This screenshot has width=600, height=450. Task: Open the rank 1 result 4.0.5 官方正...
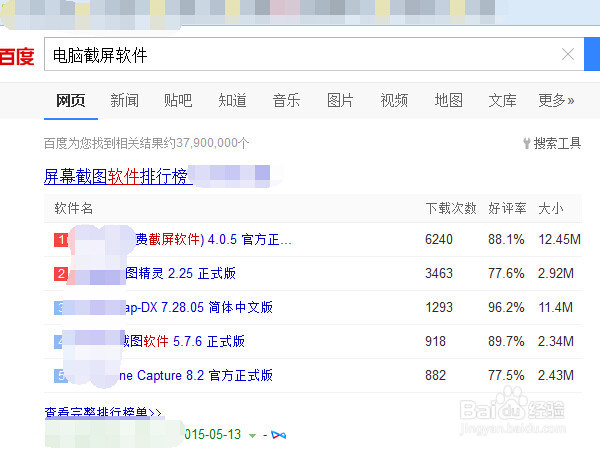214,240
